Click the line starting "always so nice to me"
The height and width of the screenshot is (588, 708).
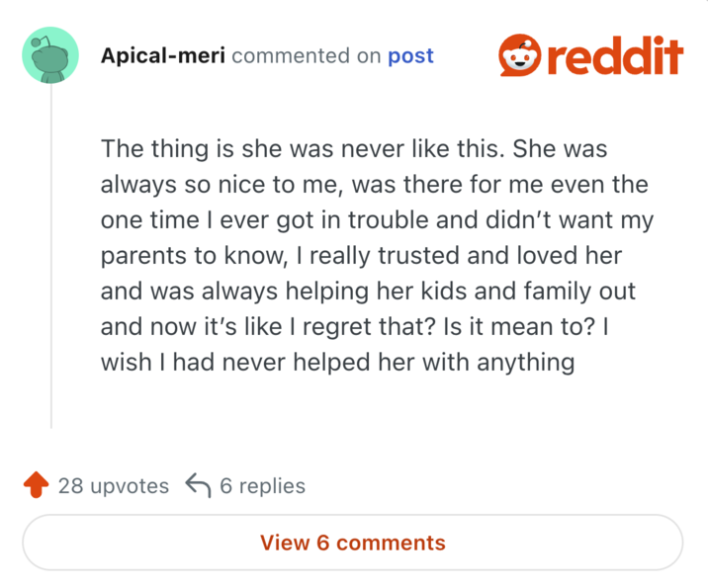[x=374, y=186]
